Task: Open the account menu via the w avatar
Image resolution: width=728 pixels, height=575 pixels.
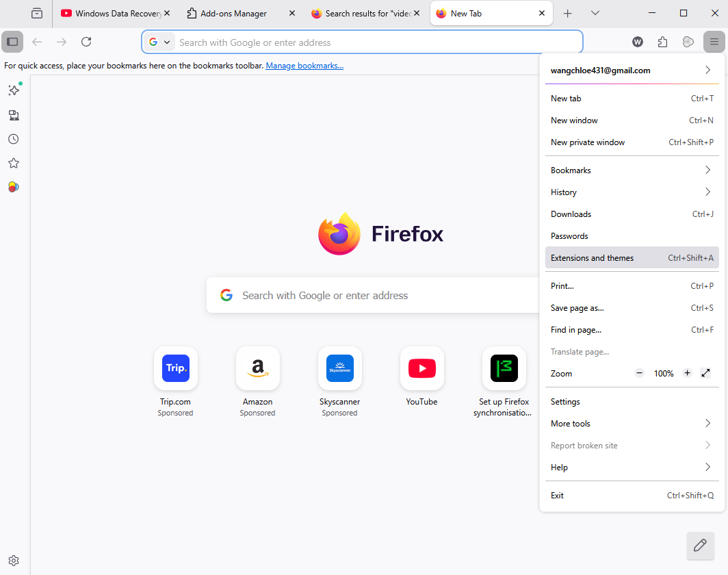Action: [637, 42]
